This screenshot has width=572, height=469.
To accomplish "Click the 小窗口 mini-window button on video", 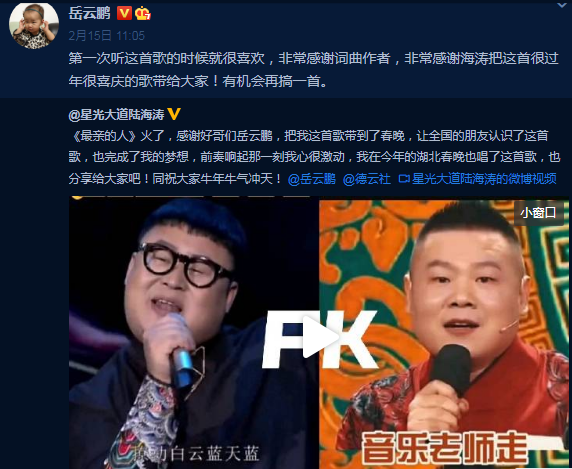I will (x=538, y=213).
